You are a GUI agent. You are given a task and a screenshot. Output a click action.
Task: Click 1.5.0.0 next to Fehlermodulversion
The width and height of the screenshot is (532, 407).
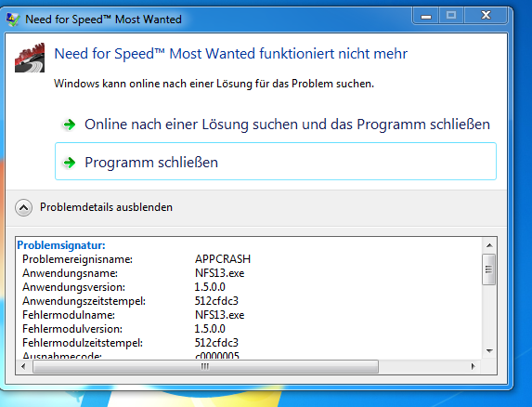point(210,329)
